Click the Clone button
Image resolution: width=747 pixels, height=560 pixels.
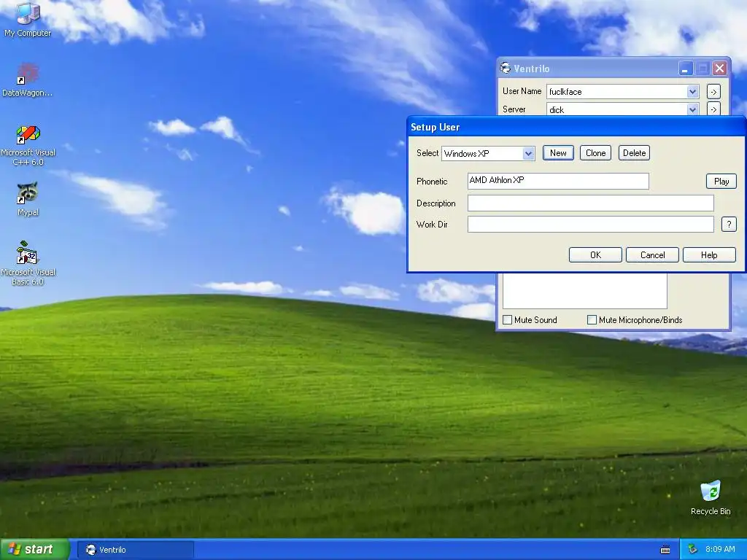(595, 153)
